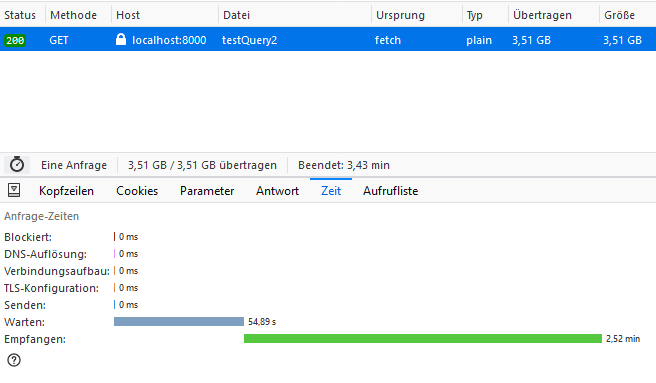Sort by the Ursprung column header
The width and height of the screenshot is (656, 383).
tap(400, 15)
